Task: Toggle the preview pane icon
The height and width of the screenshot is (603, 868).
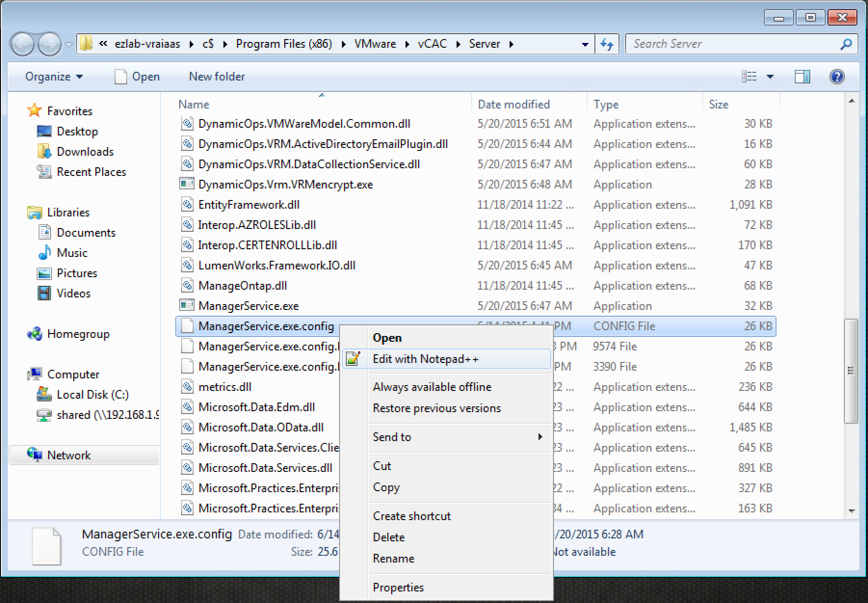Action: pyautogui.click(x=802, y=77)
